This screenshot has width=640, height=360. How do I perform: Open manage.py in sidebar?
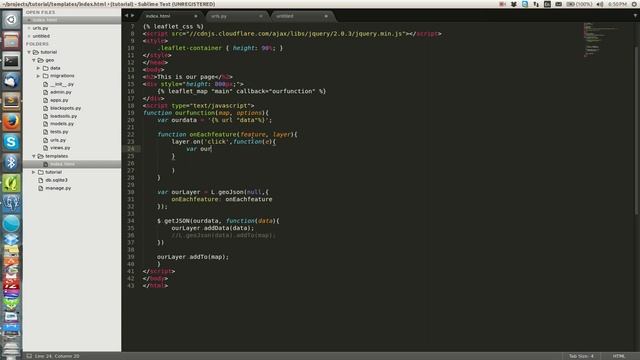pyautogui.click(x=58, y=188)
